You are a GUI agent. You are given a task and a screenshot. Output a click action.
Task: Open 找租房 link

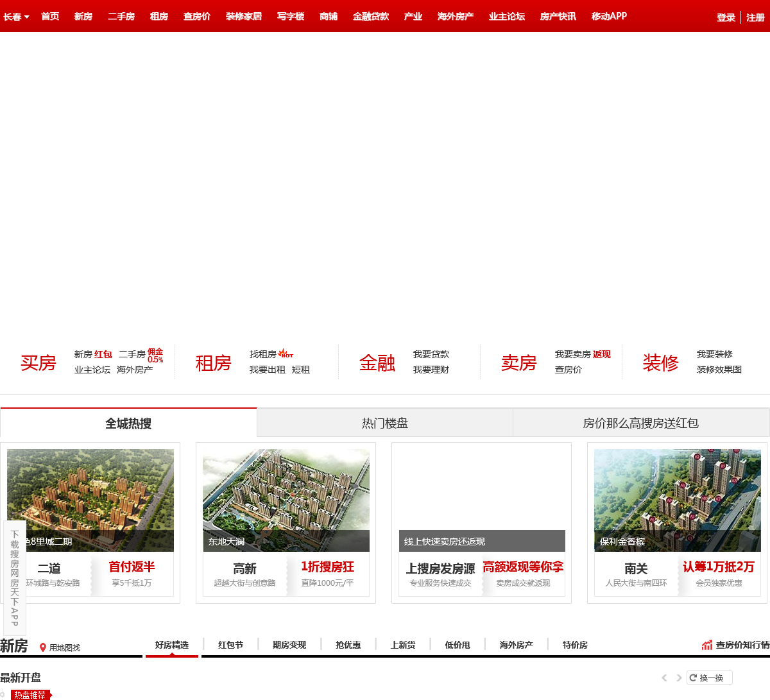click(263, 354)
